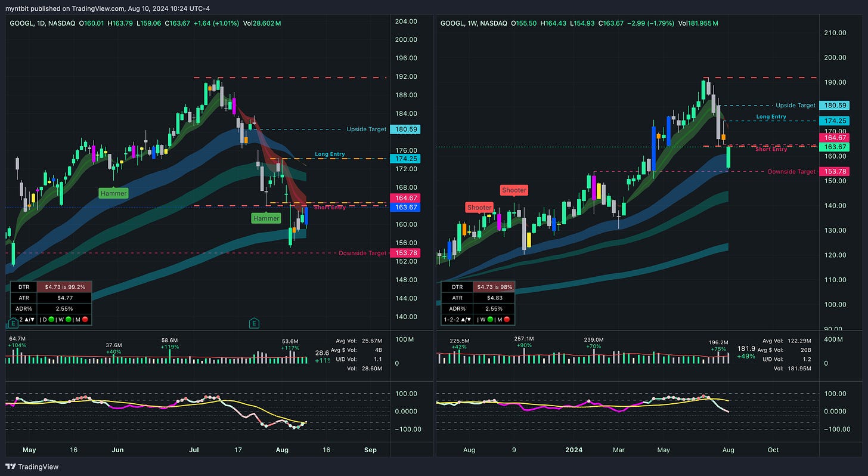Click the 37.6M volume label

click(x=114, y=345)
